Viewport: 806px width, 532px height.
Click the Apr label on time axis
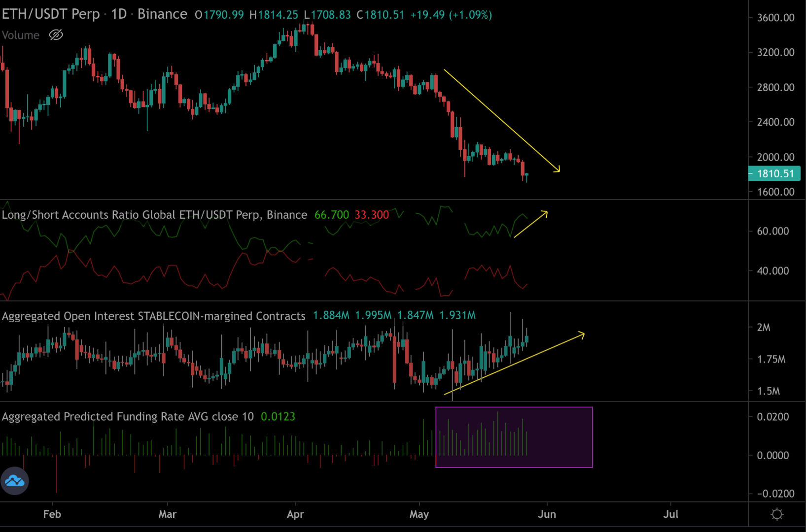[295, 514]
